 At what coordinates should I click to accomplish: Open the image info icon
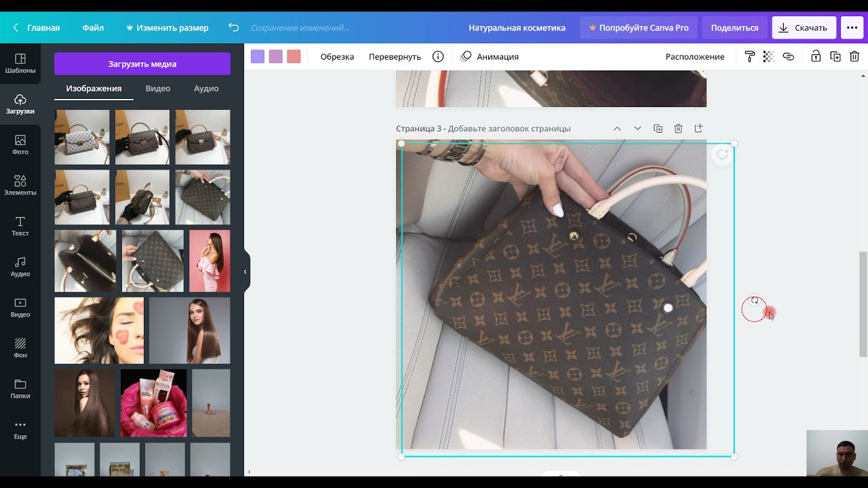coord(438,56)
